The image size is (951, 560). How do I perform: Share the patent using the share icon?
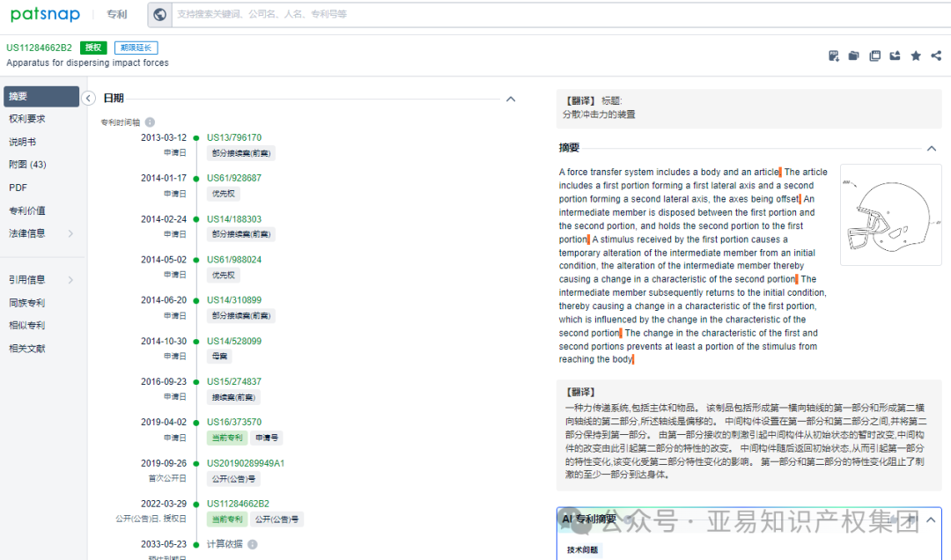(x=936, y=55)
